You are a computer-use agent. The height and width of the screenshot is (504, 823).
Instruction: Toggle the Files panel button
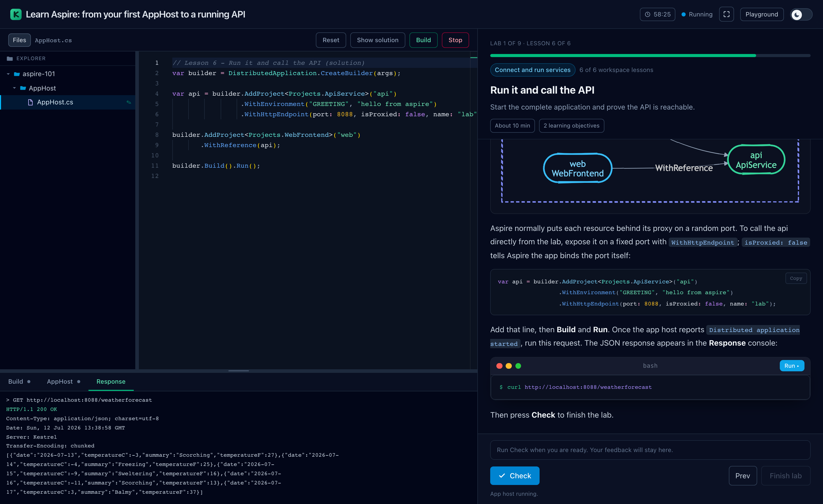[x=19, y=40]
